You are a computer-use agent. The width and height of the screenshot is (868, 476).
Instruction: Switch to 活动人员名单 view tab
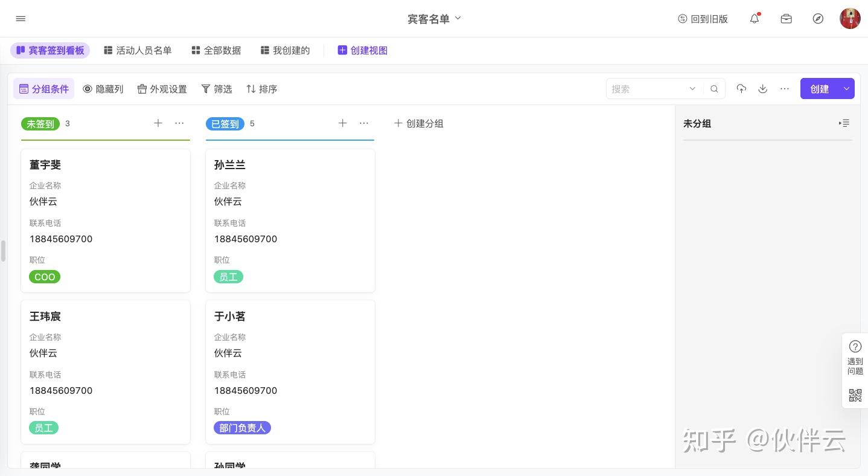click(138, 51)
